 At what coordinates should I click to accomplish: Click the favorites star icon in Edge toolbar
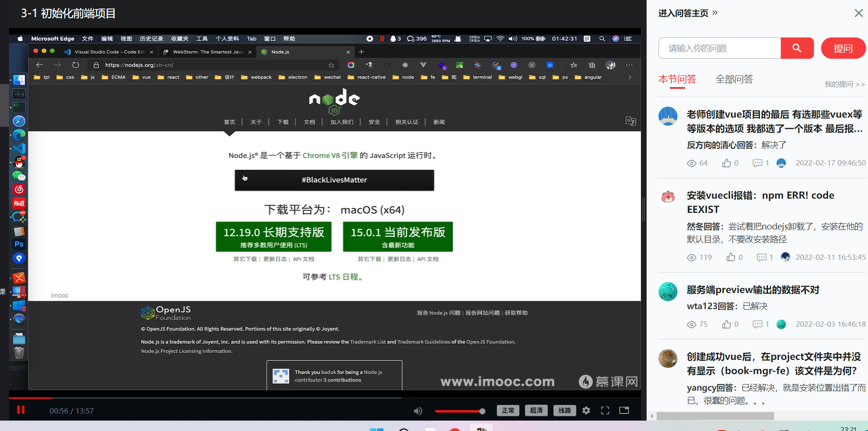331,65
